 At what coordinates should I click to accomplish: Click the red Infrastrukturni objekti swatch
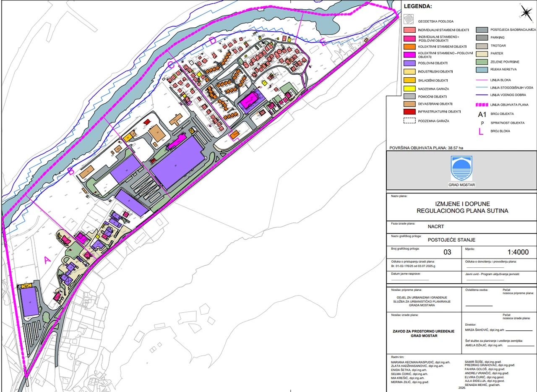pyautogui.click(x=409, y=112)
